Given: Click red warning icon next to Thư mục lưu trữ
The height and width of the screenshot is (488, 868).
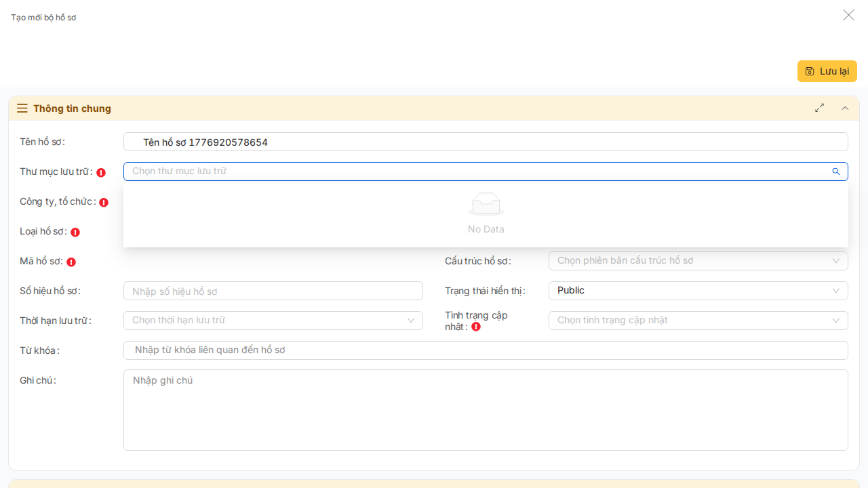Looking at the screenshot, I should [x=101, y=173].
